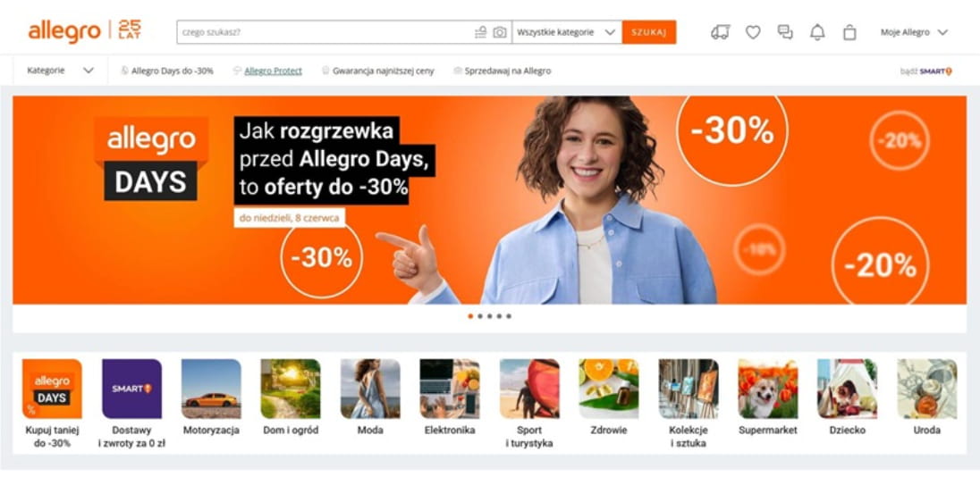Click the camera image search icon
Screen dimensions: 980x477
tap(499, 32)
